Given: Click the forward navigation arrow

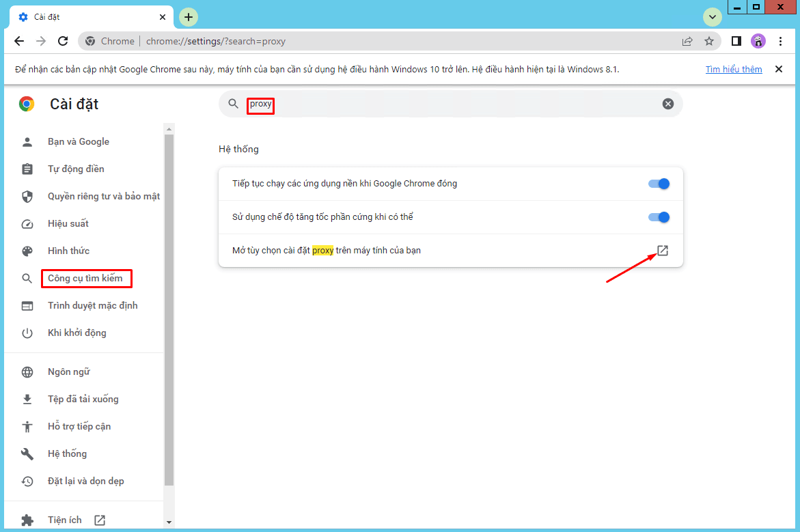Looking at the screenshot, I should 41,41.
